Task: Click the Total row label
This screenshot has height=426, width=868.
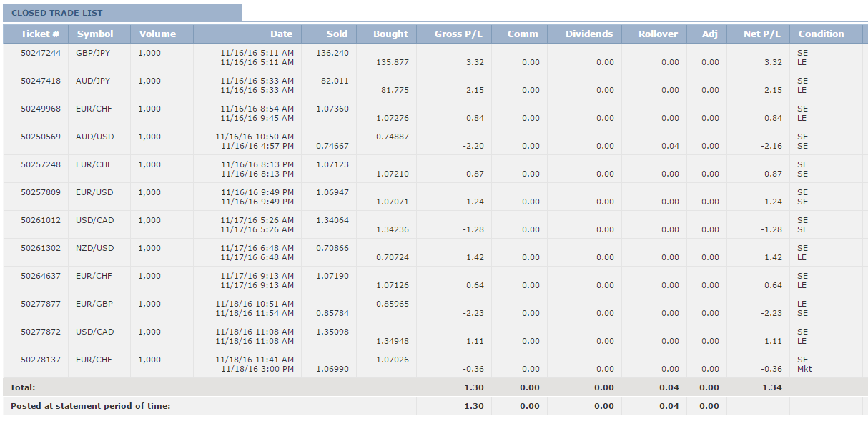Action: [23, 387]
